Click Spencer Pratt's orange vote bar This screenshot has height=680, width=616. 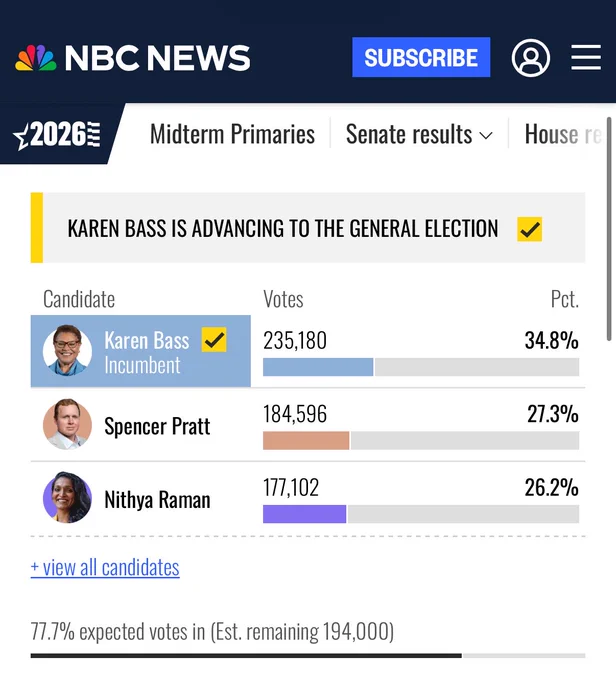(306, 441)
